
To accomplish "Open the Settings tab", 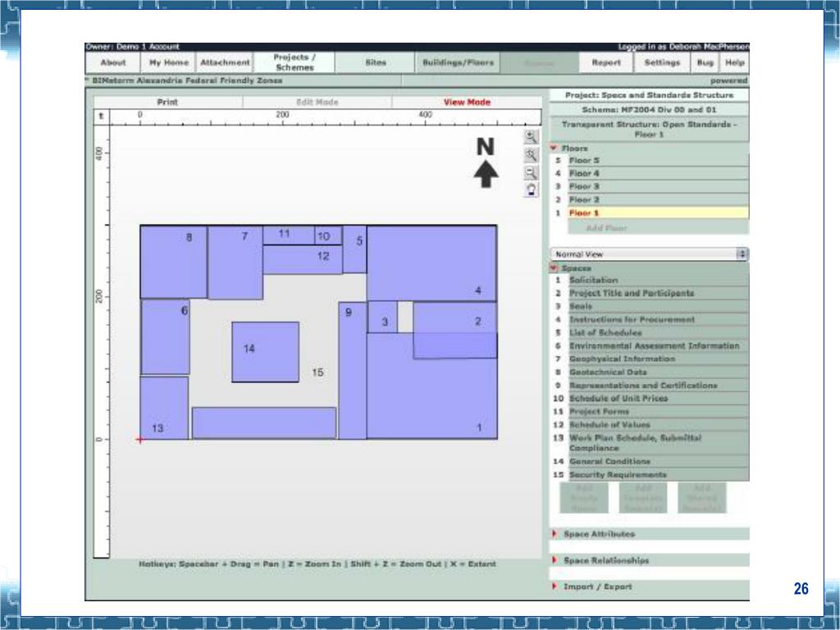I will click(662, 62).
